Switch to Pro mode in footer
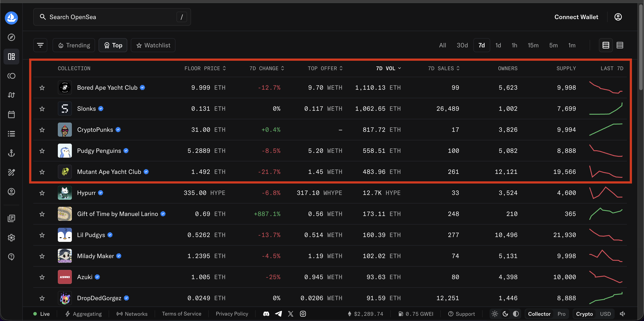 561,314
